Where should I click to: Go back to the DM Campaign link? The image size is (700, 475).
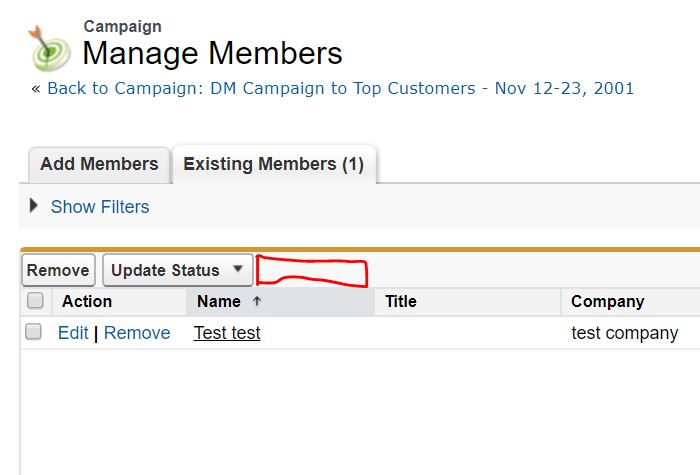coord(340,88)
